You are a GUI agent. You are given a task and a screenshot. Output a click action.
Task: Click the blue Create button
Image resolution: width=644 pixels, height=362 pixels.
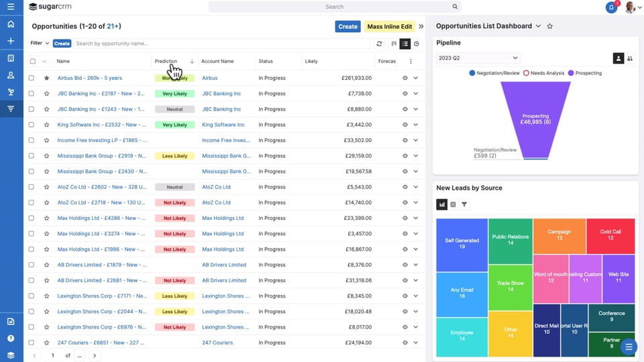click(x=347, y=26)
